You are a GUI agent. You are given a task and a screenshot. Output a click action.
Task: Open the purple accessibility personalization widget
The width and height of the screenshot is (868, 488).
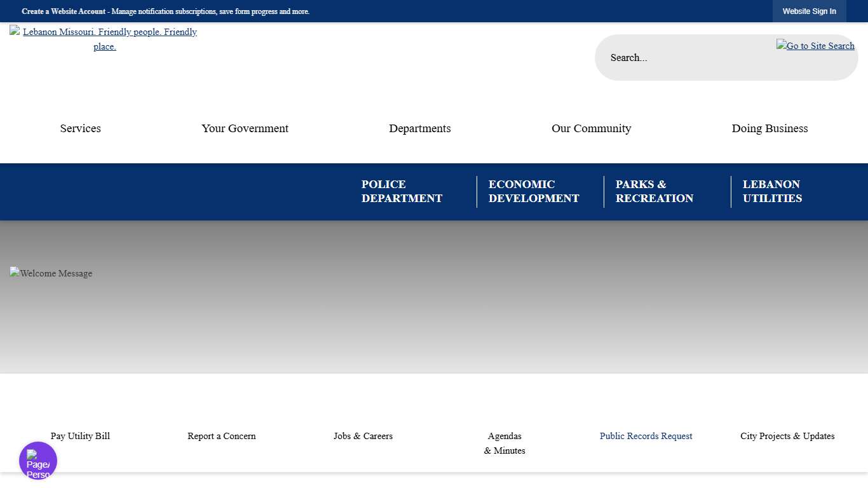[x=38, y=461]
